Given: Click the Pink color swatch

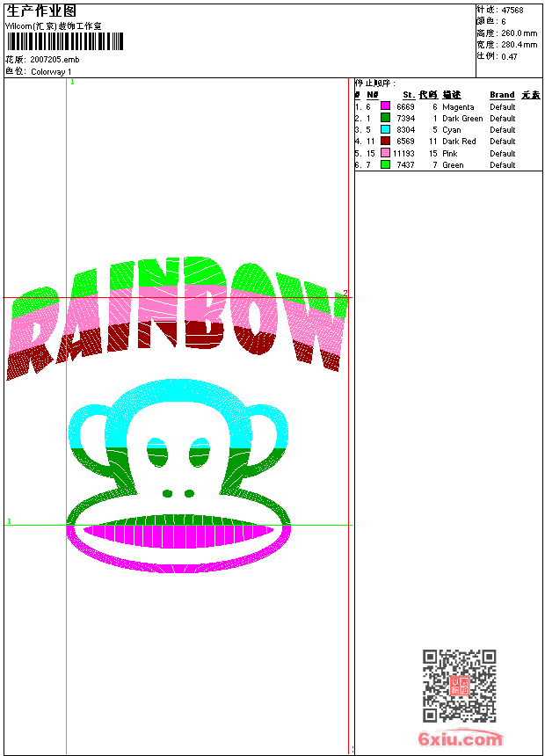Looking at the screenshot, I should tap(385, 153).
